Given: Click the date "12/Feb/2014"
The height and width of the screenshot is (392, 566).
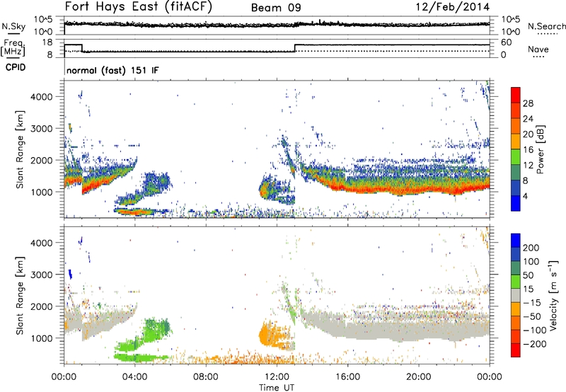Looking at the screenshot, I should click(x=453, y=7).
